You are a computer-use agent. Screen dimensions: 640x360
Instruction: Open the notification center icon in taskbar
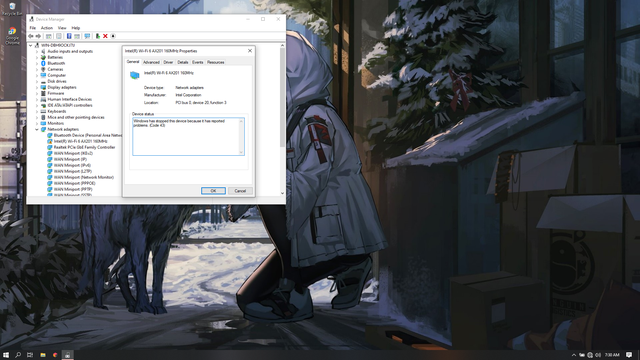pyautogui.click(x=629, y=355)
